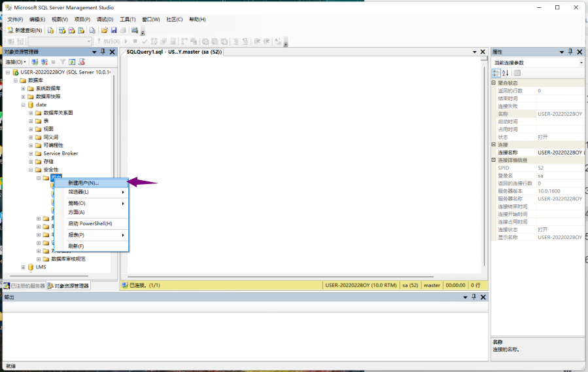The height and width of the screenshot is (372, 588).
Task: Open the available databases combo box
Action: tap(60, 41)
